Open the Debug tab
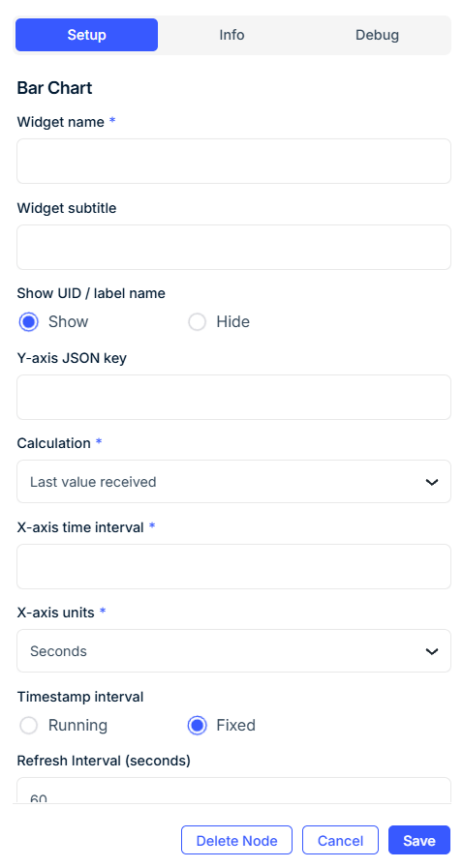463x868 pixels. (x=377, y=35)
